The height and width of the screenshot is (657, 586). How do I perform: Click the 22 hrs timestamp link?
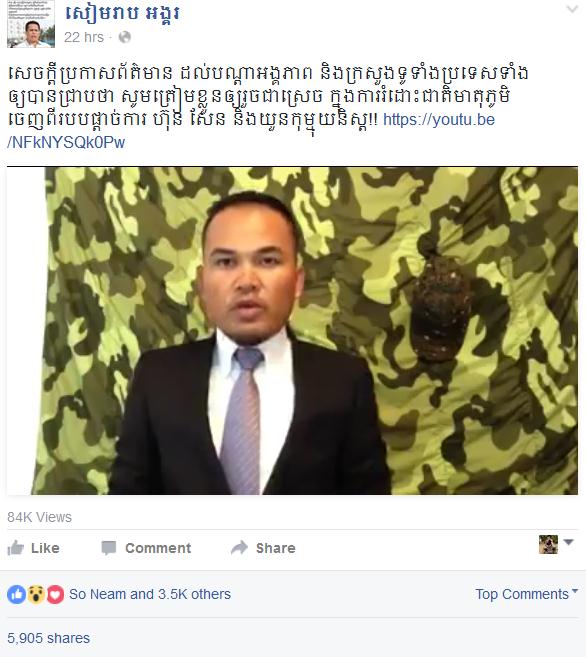click(x=84, y=37)
